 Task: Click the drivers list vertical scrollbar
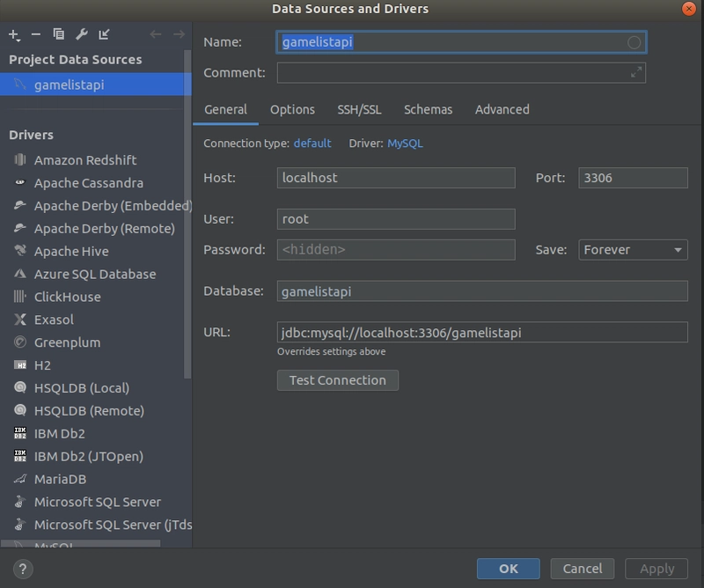(187, 214)
